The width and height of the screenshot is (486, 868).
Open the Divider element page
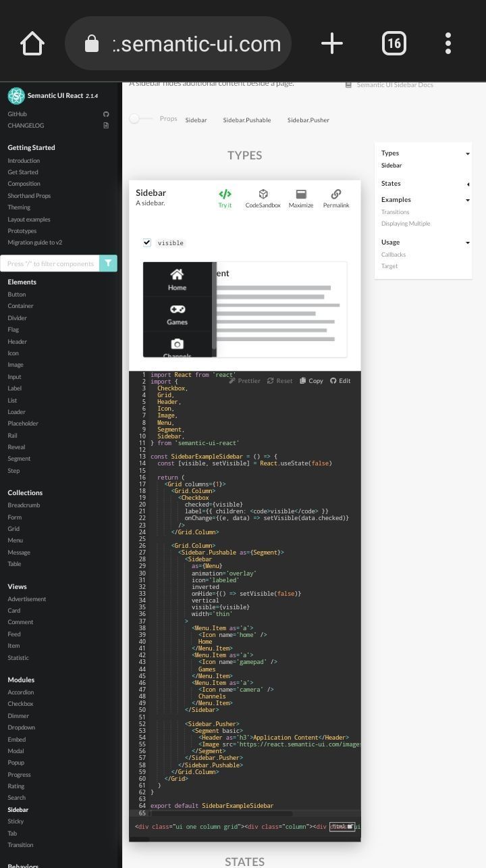(18, 318)
